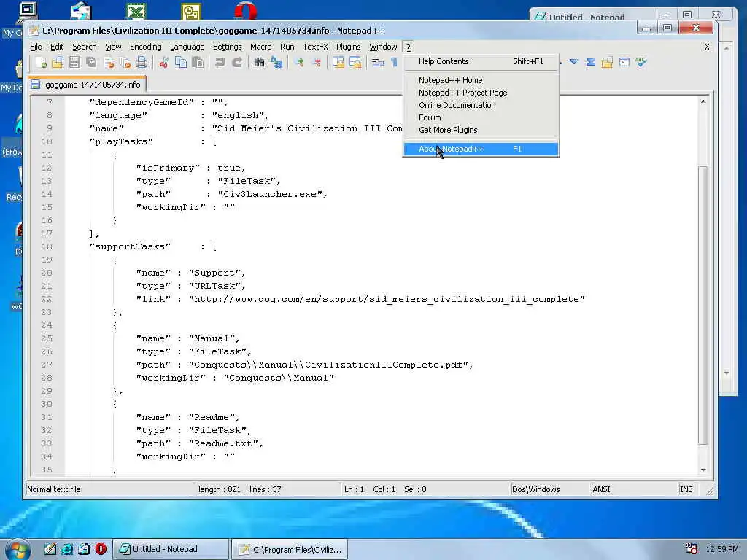Screen dimensions: 747x560
Task: Open the Settings menu
Action: coord(228,47)
